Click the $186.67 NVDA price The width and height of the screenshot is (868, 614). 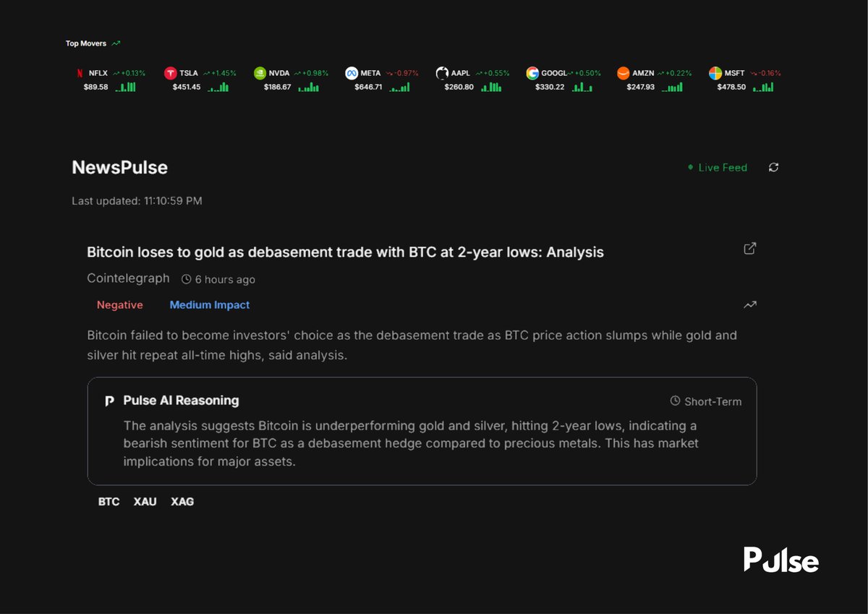277,87
